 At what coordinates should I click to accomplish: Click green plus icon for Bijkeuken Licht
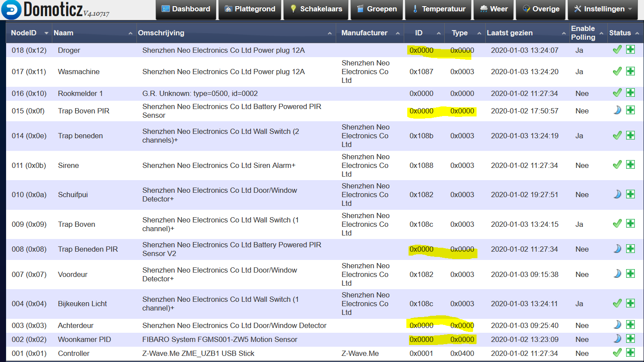pyautogui.click(x=630, y=303)
